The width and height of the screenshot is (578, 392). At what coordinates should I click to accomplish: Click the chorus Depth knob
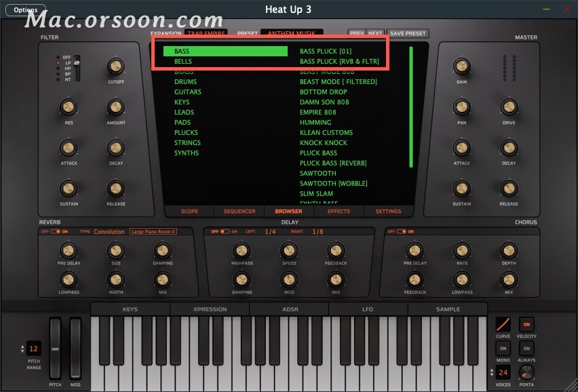tap(509, 250)
